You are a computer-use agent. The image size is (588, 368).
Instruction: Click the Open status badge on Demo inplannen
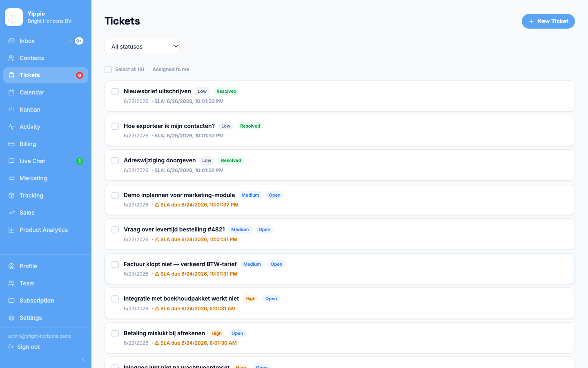point(274,195)
